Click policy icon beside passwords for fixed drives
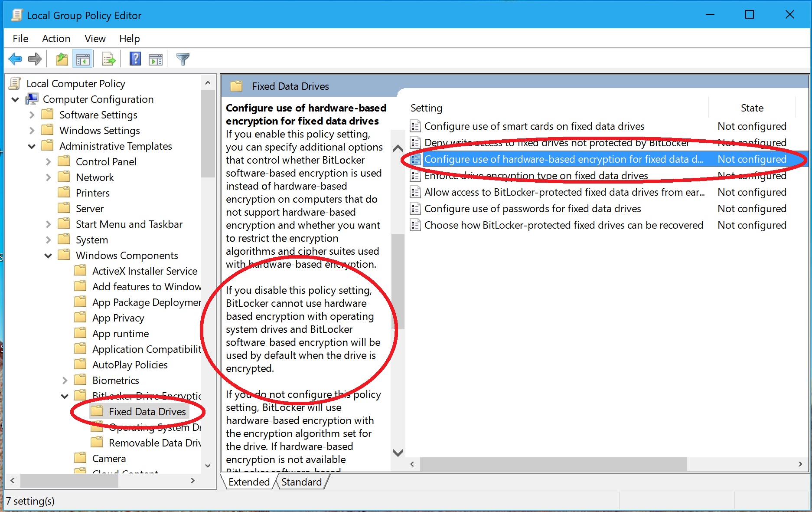The height and width of the screenshot is (512, 812). [415, 209]
